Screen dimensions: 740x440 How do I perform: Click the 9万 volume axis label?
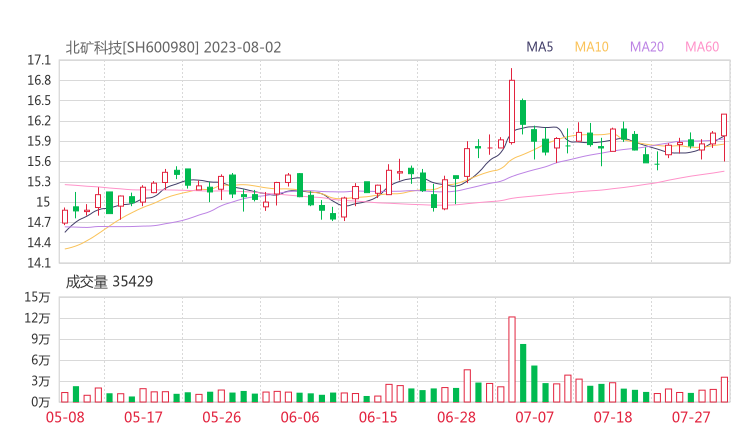41,339
